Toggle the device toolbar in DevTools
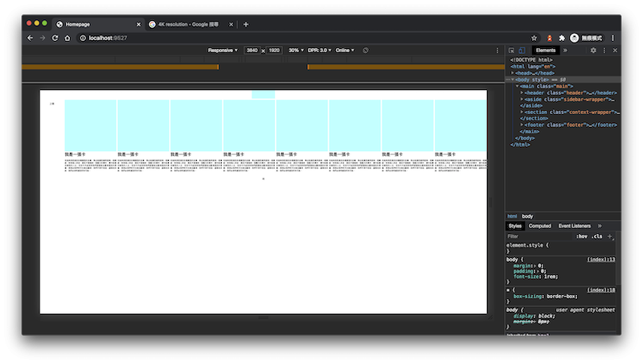 (522, 50)
